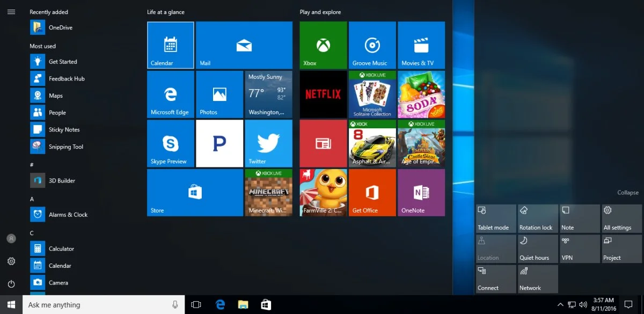
Task: Open Project quick action
Action: (x=621, y=249)
